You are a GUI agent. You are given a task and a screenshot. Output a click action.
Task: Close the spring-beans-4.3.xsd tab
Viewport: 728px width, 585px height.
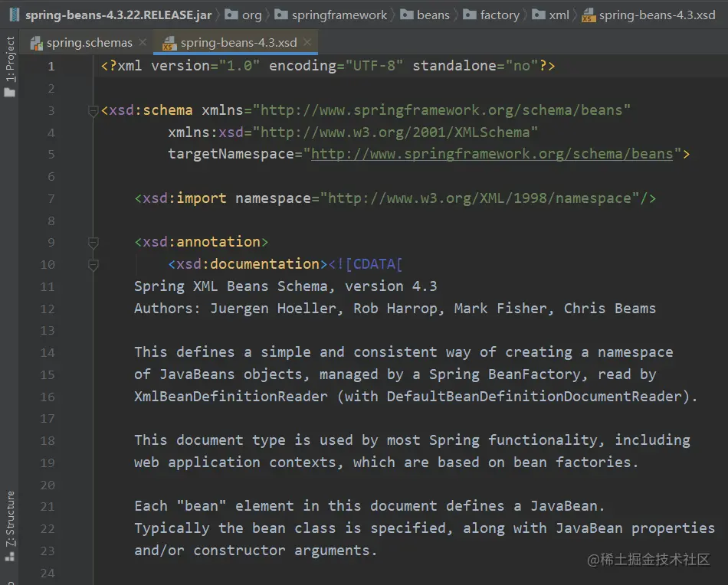(x=307, y=43)
